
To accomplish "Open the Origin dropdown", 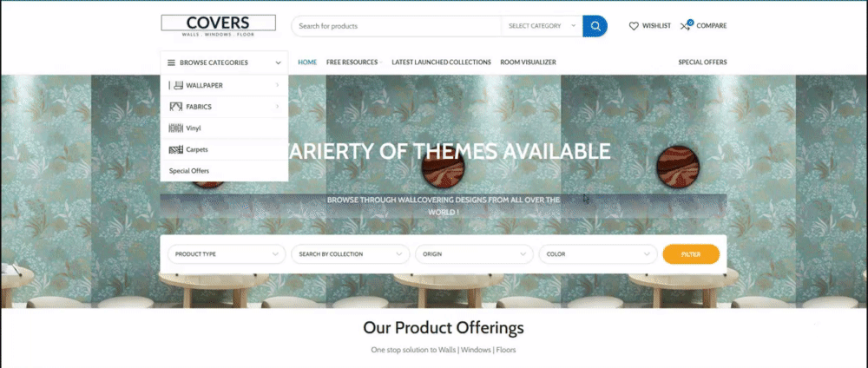I will click(x=475, y=254).
